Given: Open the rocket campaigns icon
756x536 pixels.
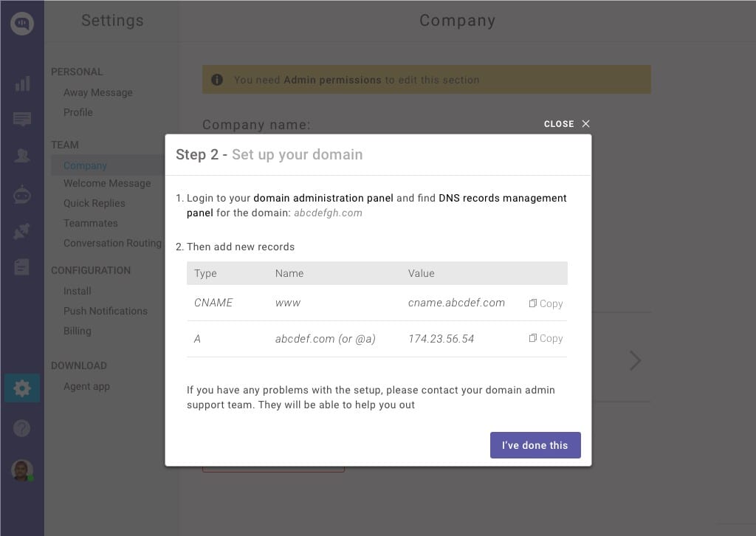Looking at the screenshot, I should click(22, 231).
